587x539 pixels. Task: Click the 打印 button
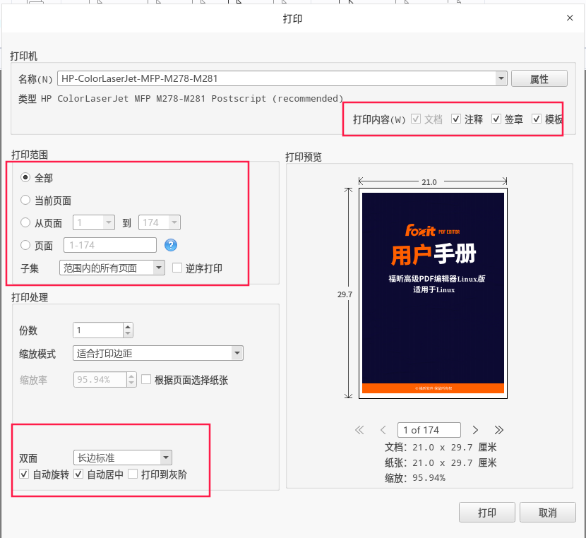487,512
